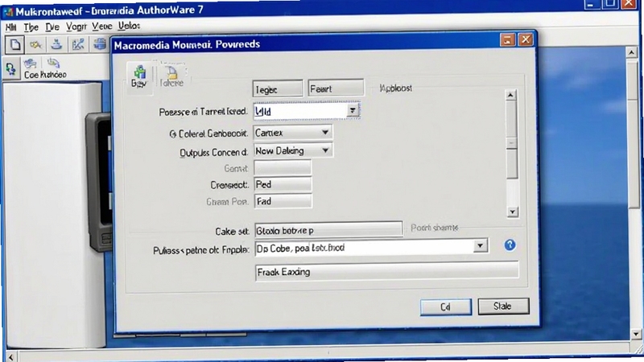Open the 'Dve' menu
Viewport: 644px width, 362px height.
52,27
